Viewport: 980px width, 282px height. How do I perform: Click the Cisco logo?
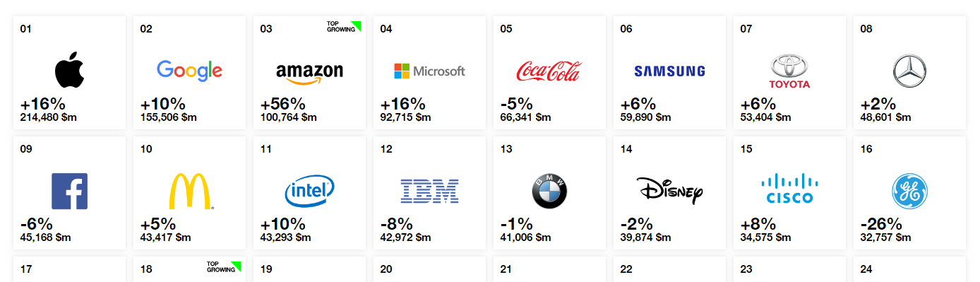789,189
